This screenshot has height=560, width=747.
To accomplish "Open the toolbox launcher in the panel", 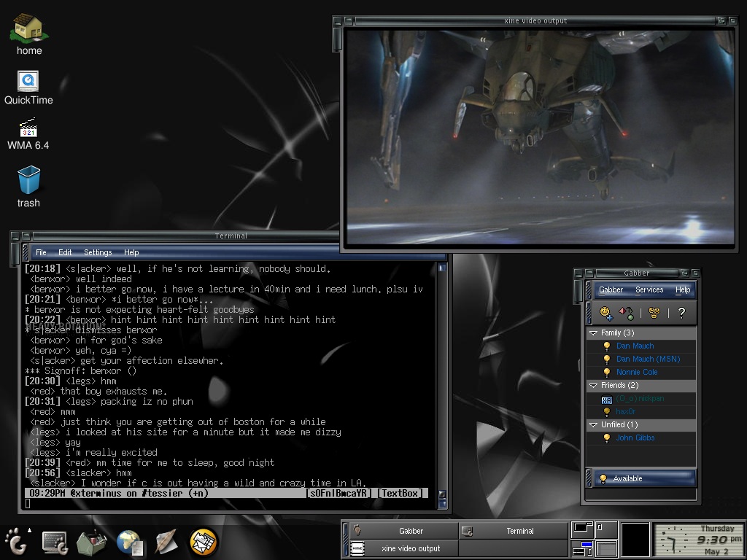I will point(91,542).
